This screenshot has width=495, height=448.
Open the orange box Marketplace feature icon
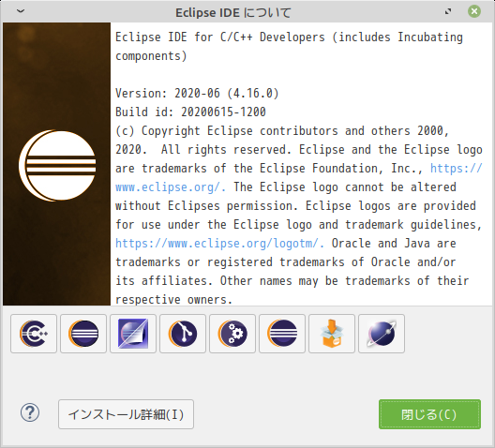[332, 334]
